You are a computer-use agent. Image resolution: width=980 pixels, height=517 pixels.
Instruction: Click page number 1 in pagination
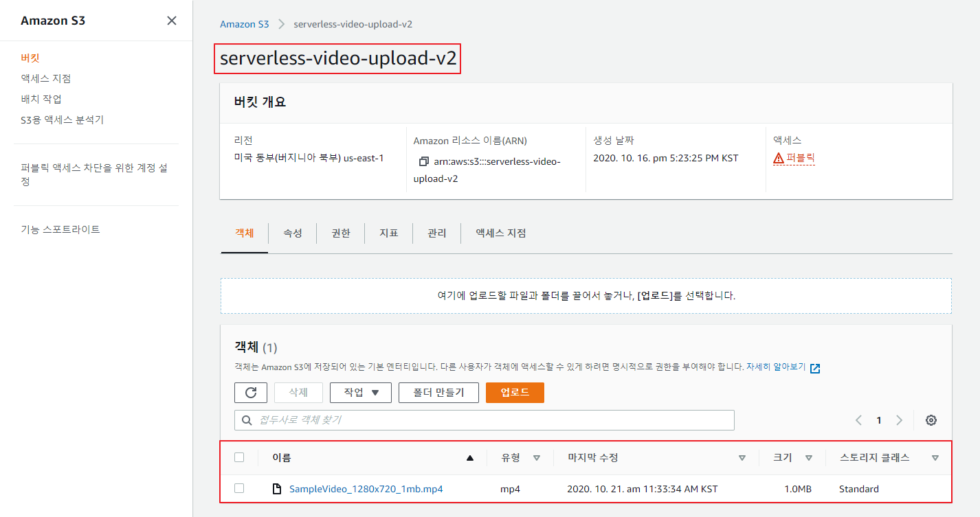878,420
